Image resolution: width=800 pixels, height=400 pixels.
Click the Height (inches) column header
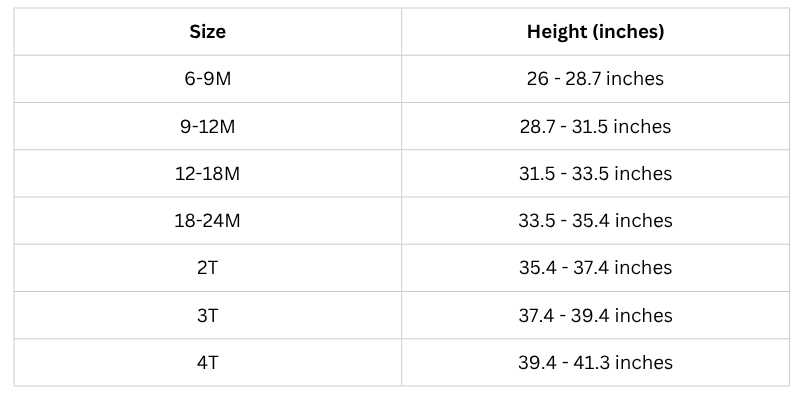coord(595,32)
